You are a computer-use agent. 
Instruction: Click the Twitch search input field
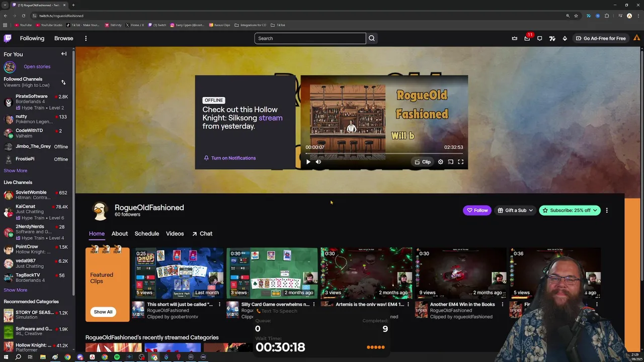coord(310,38)
